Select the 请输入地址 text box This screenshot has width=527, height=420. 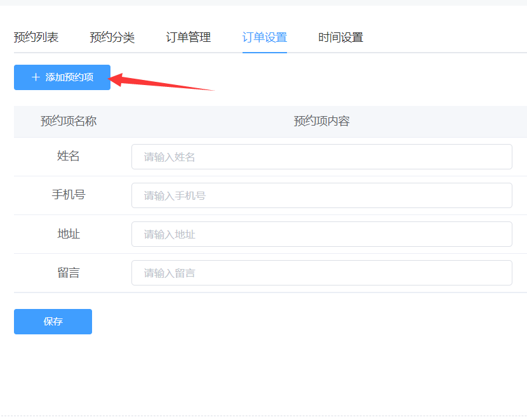pos(321,234)
